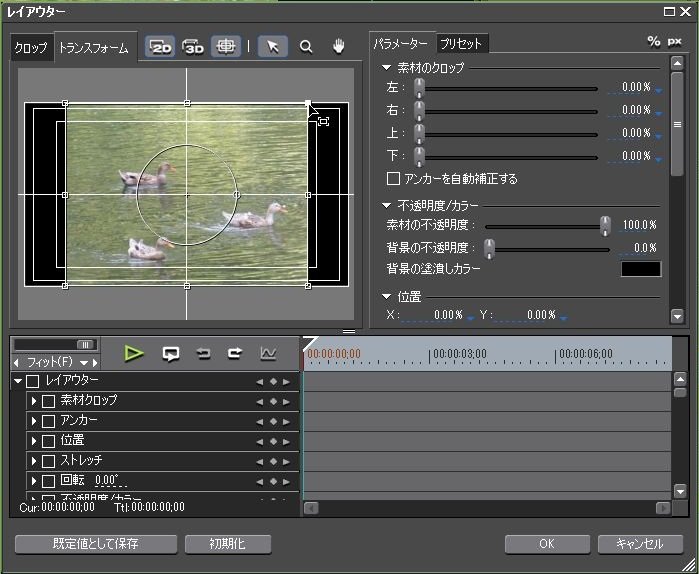Screen dimensions: 699x574
Task: Switch units to percent (%)
Action: [x=654, y=42]
